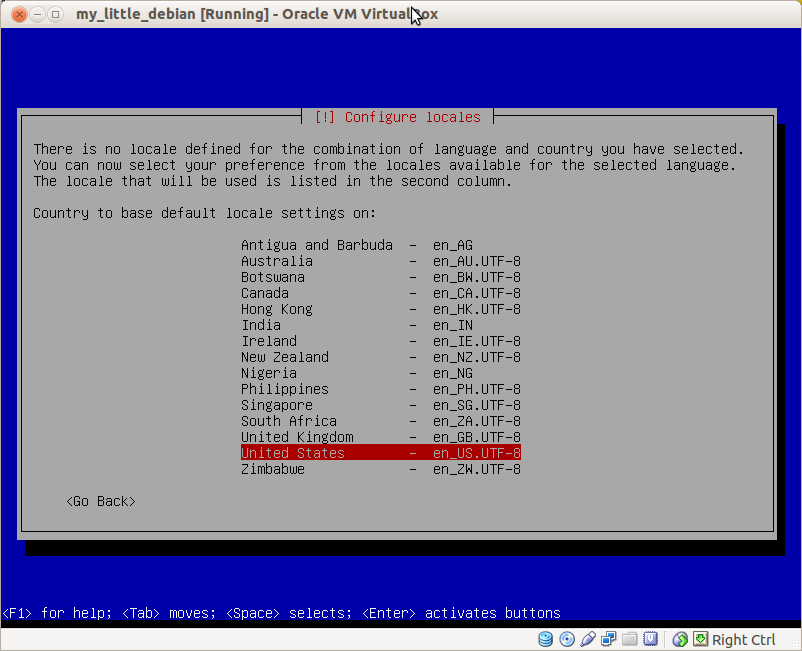
Task: Choose Zimbabwe en_ZW.UTF-8 locale
Action: pos(381,469)
